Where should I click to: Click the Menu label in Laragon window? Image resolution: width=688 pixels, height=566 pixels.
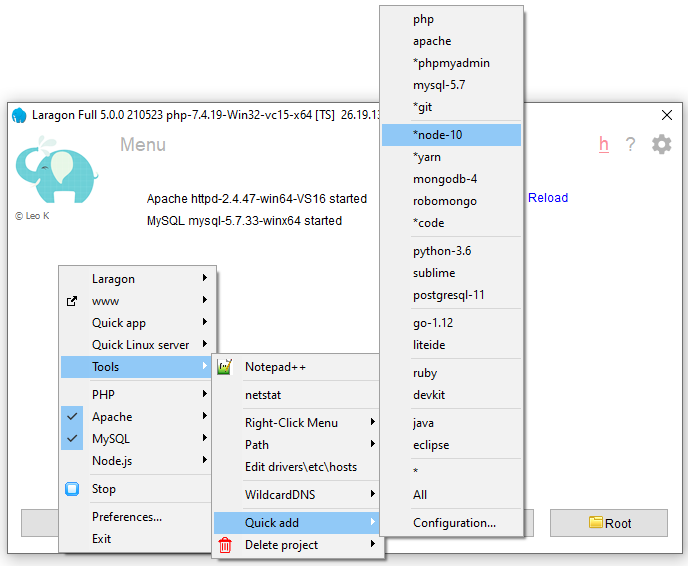point(143,145)
